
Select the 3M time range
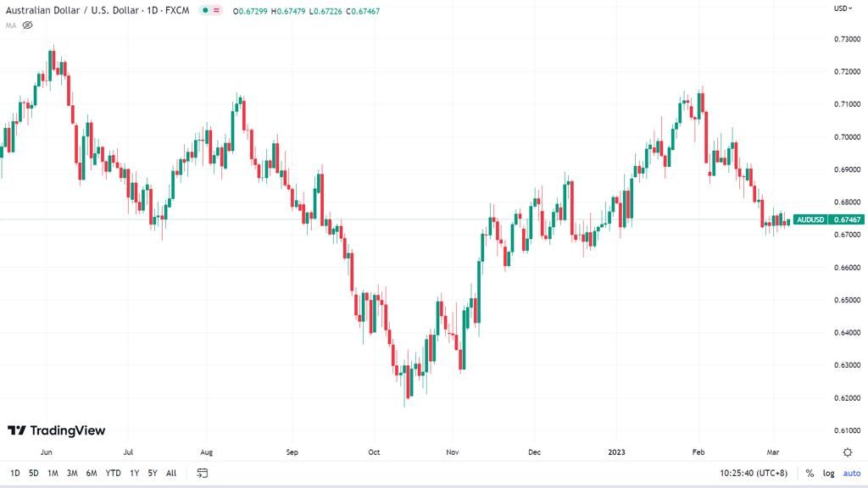(x=72, y=473)
